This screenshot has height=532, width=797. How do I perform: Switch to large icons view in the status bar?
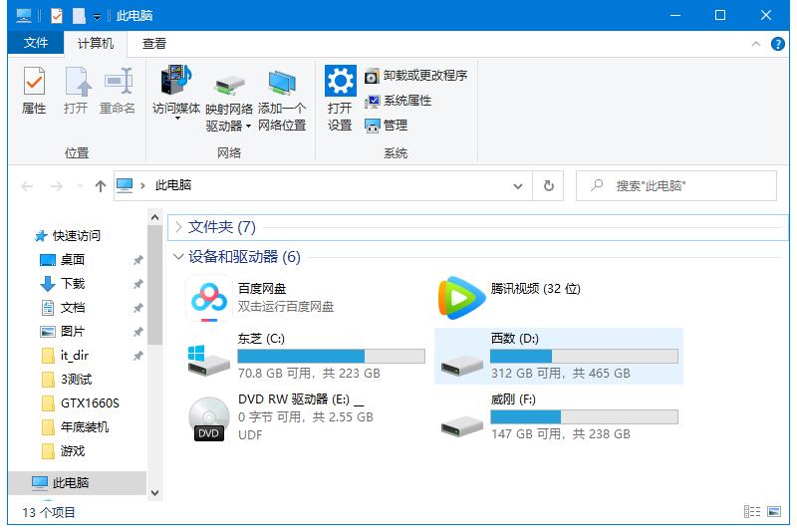[x=774, y=512]
